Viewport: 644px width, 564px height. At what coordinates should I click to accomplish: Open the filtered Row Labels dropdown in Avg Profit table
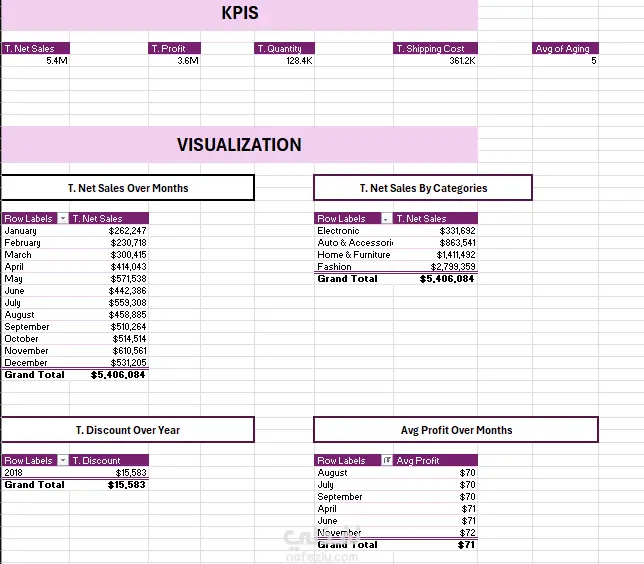(386, 460)
